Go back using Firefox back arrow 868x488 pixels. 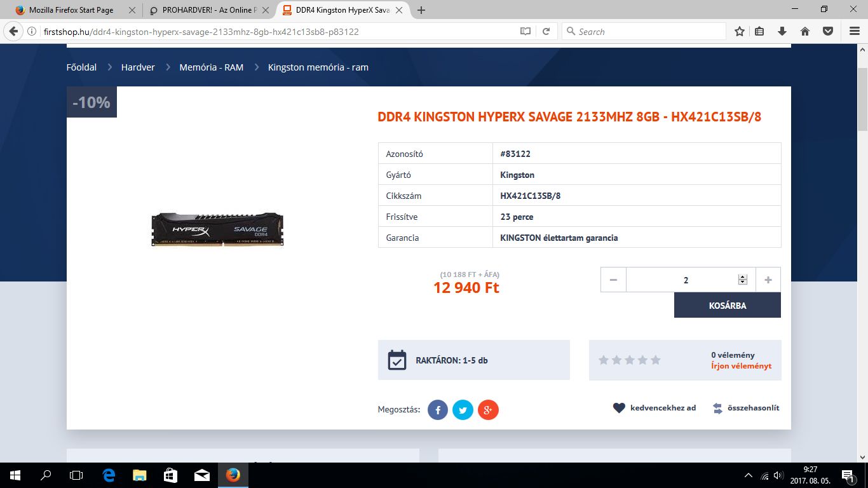coord(13,31)
